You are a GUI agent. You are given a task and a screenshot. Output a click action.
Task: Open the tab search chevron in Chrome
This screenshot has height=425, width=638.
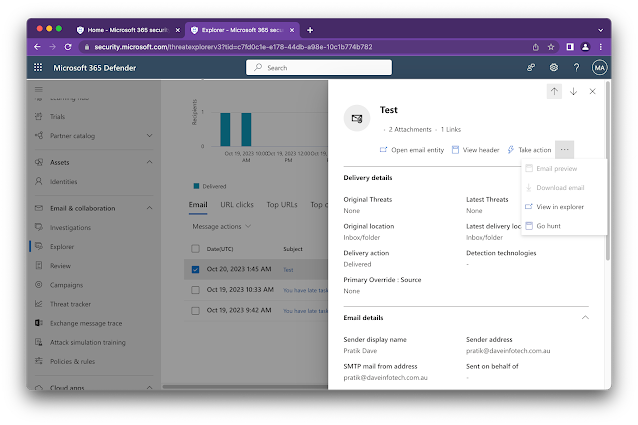(x=601, y=30)
